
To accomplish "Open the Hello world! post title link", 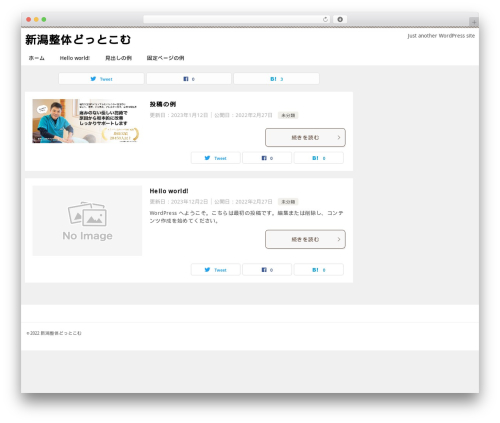I will pos(169,191).
